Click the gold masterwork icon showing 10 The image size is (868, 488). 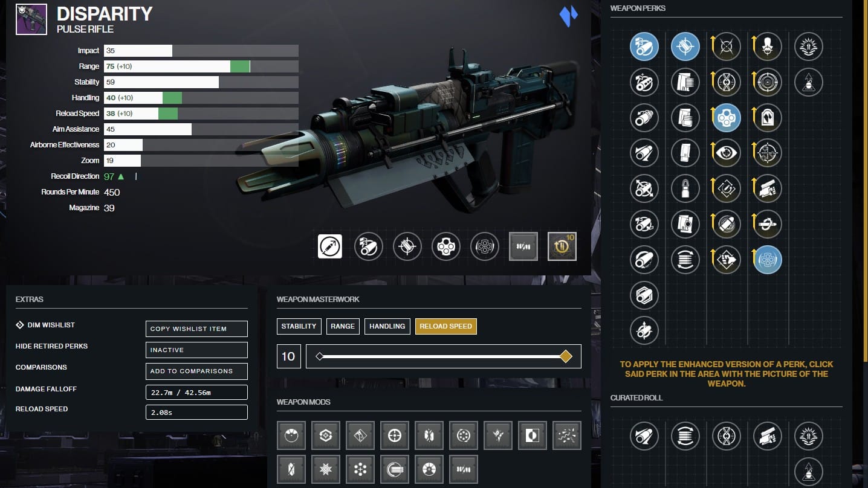pos(562,246)
